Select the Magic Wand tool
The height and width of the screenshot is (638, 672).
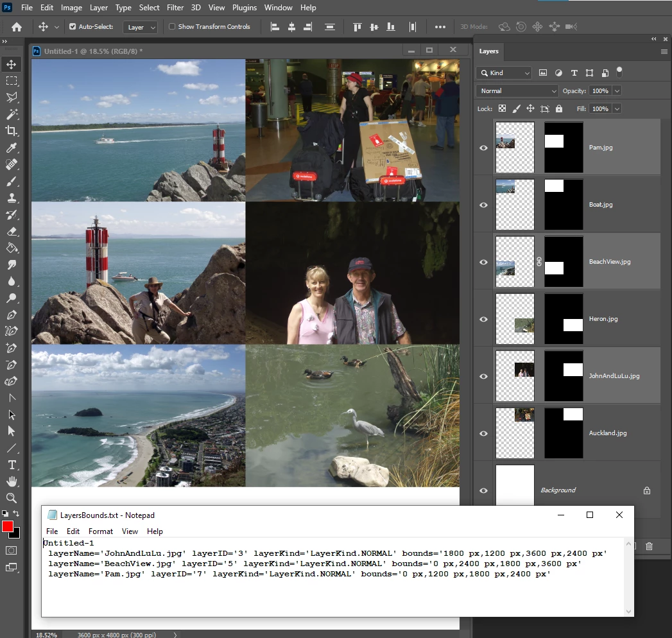(x=12, y=114)
